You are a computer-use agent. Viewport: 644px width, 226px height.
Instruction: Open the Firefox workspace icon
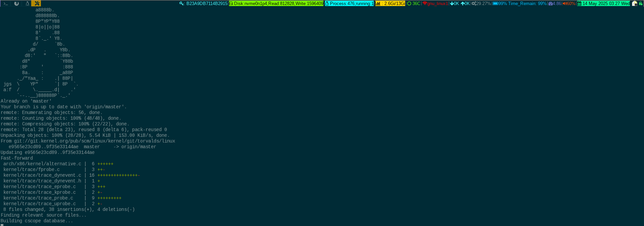pyautogui.click(x=16, y=3)
